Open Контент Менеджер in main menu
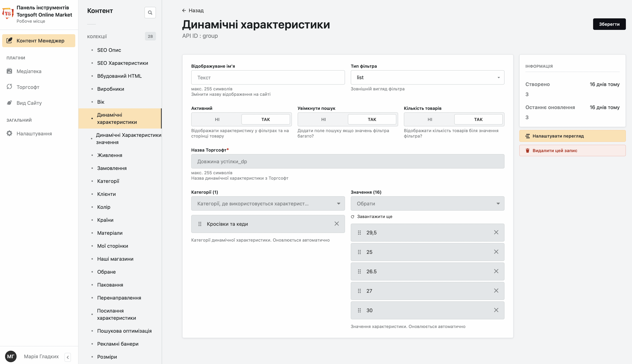Screen dimensions: 632x364 (39, 41)
